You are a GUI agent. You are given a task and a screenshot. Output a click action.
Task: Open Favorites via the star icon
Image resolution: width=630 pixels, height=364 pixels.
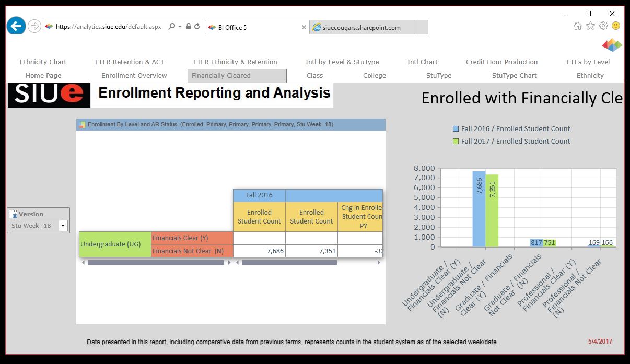[590, 26]
